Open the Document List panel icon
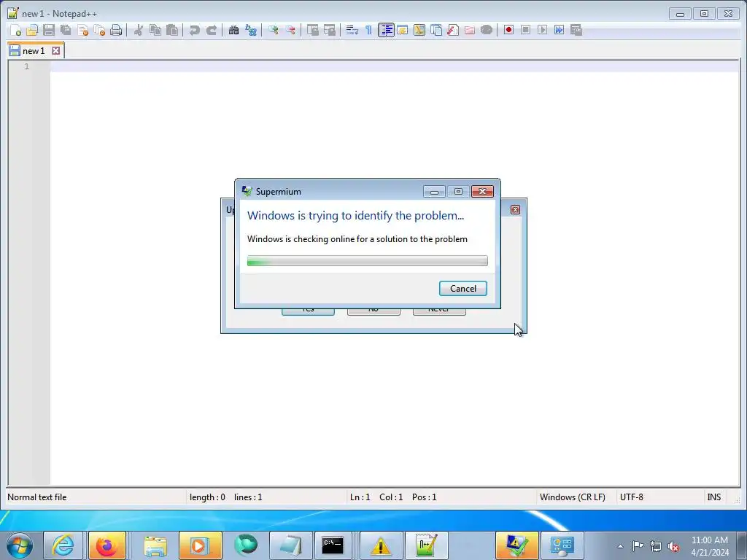Screen dimensions: 747x560 [x=436, y=30]
